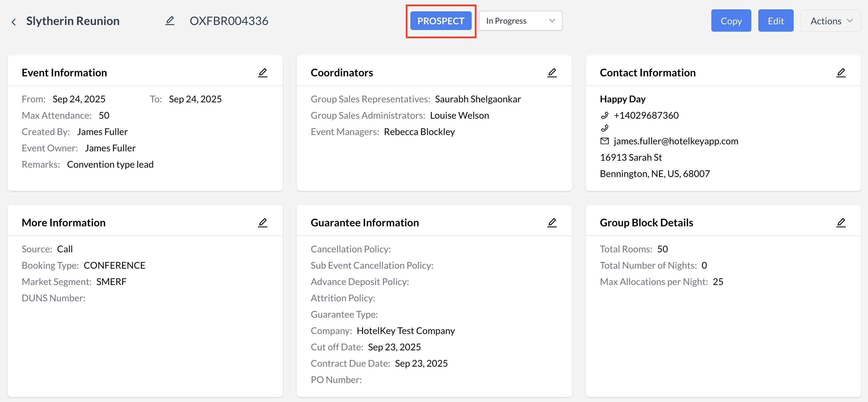Click the OXFBR004336 booking code

pos(229,21)
